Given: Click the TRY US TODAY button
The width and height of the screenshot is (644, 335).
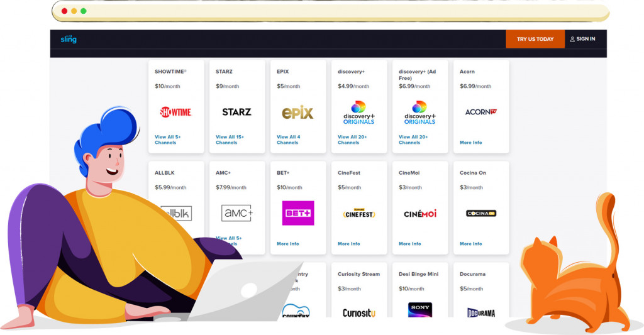Looking at the screenshot, I should click(535, 39).
